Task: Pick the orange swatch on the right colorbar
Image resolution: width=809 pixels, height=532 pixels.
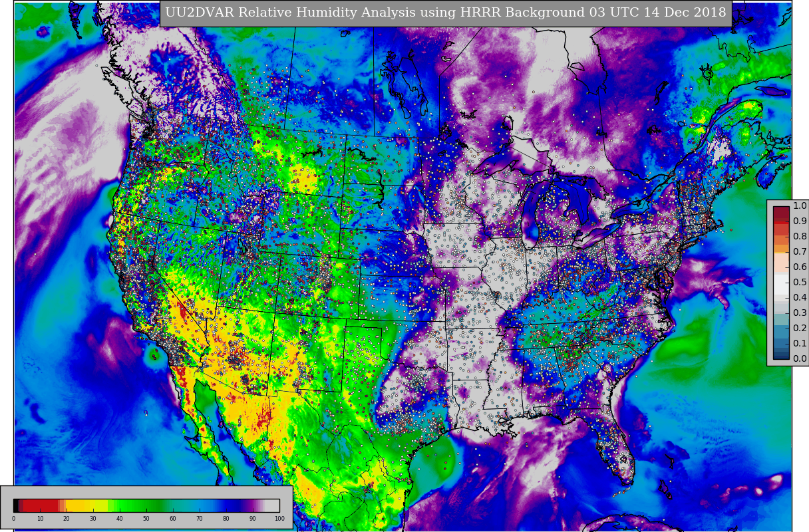Action: coord(780,249)
